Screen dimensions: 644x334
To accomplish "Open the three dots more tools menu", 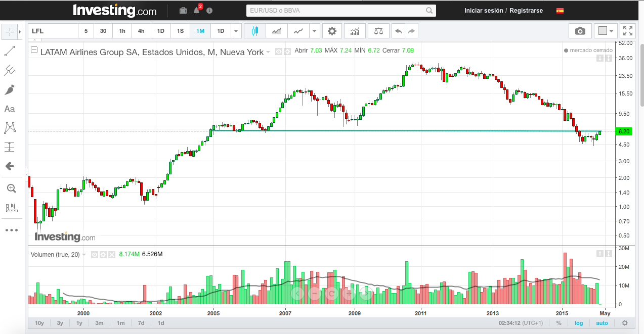I will tap(11, 230).
